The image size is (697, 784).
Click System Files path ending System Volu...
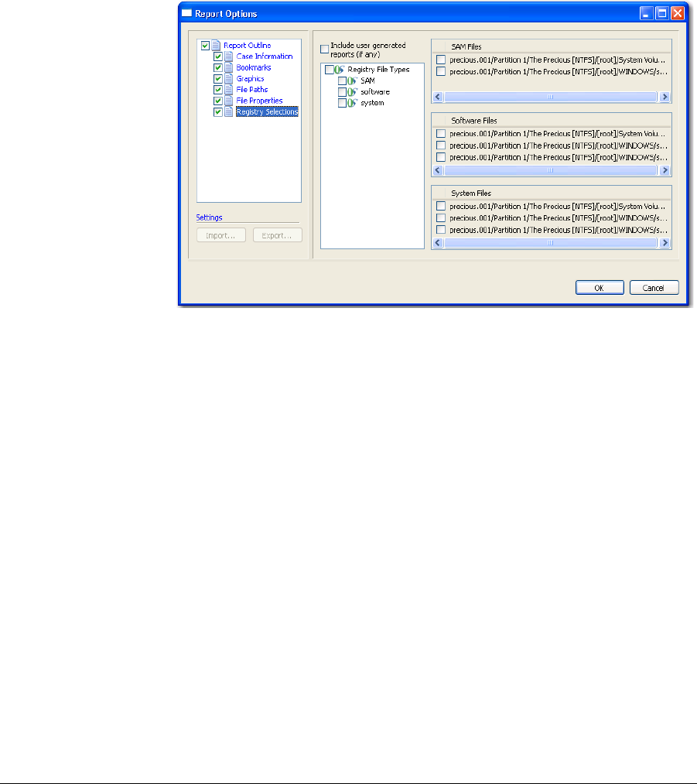557,206
